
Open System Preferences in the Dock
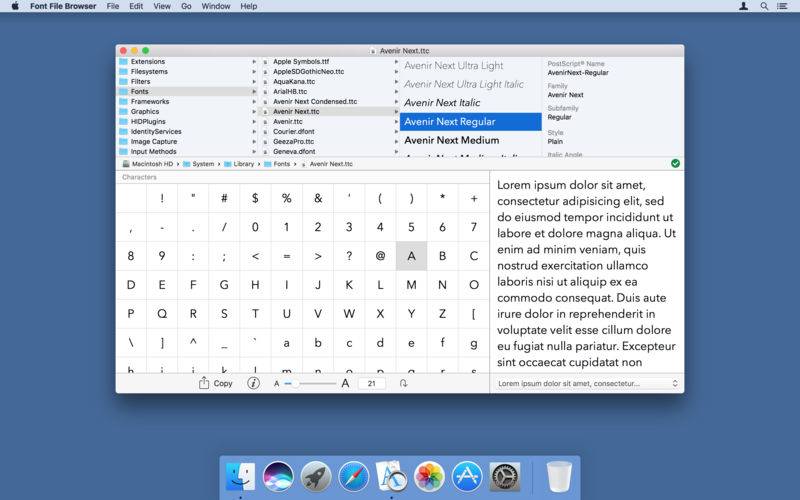505,476
